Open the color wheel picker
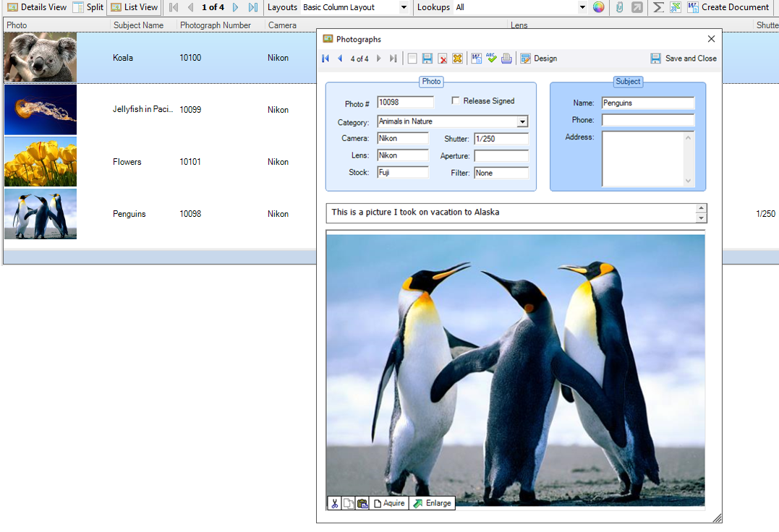 598,7
